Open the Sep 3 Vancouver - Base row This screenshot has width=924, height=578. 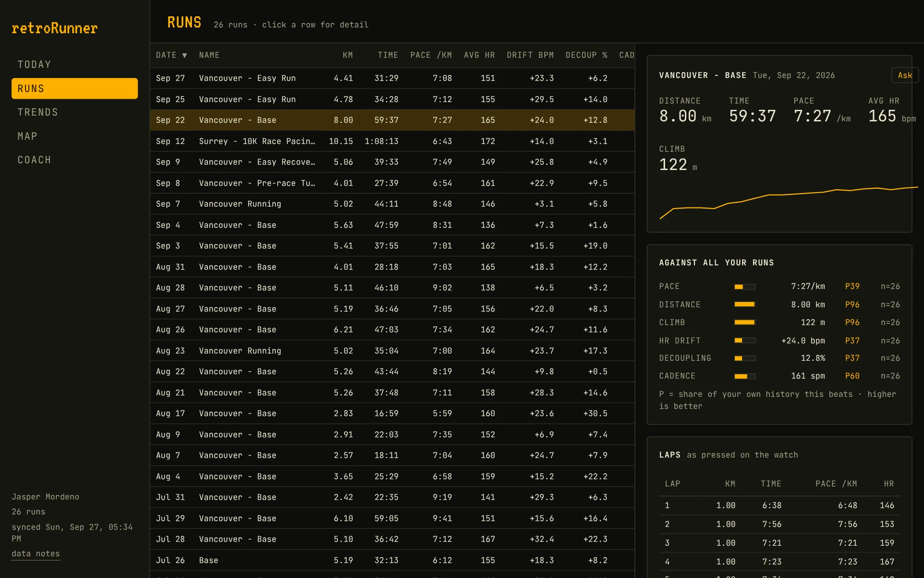(392, 246)
